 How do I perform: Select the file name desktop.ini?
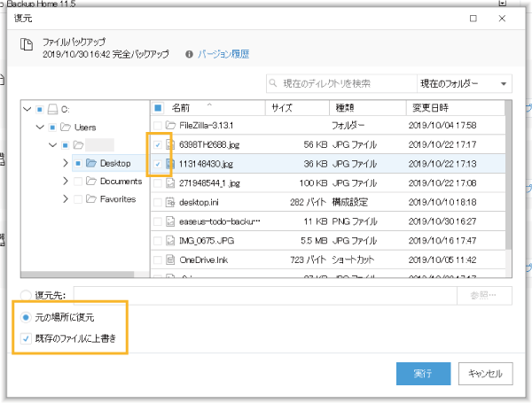pos(199,202)
